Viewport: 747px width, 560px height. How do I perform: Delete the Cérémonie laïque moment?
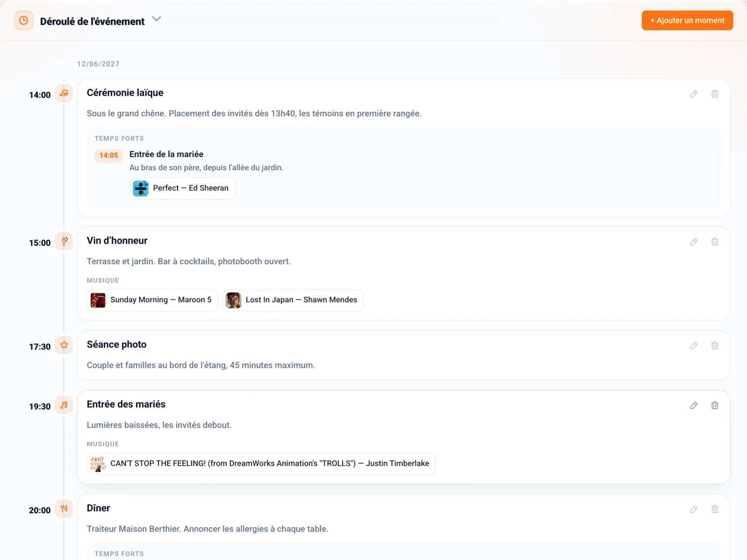715,94
